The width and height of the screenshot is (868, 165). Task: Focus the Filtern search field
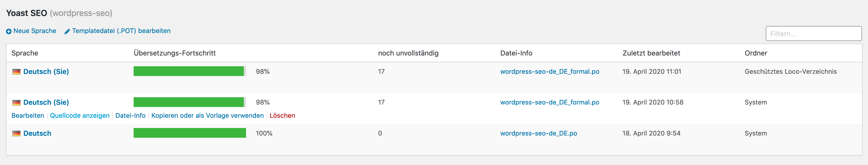click(814, 33)
